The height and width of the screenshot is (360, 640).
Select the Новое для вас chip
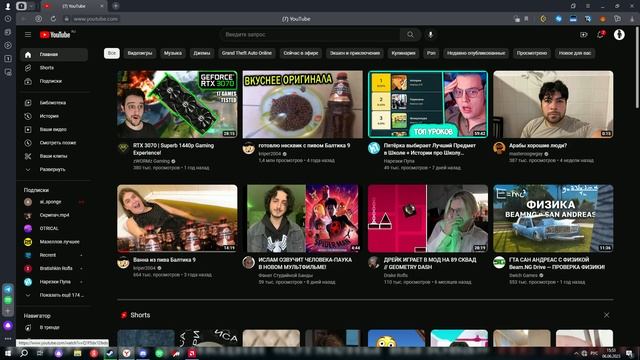coord(575,53)
